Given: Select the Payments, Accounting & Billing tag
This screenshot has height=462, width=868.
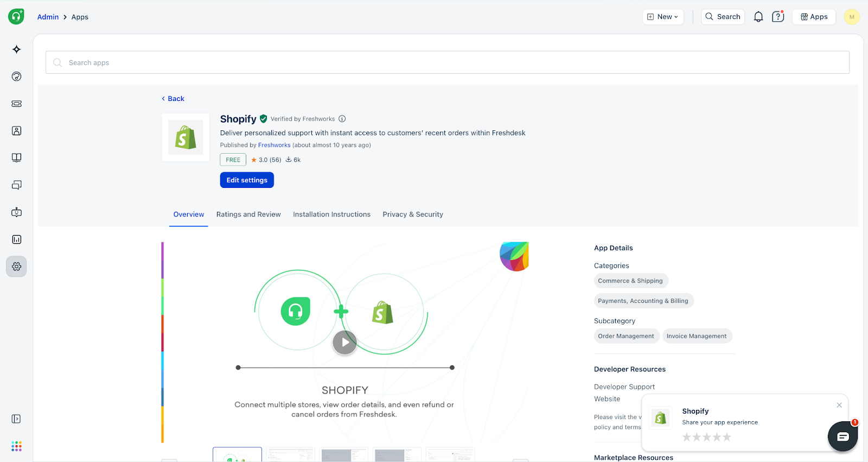Looking at the screenshot, I should click(x=643, y=301).
